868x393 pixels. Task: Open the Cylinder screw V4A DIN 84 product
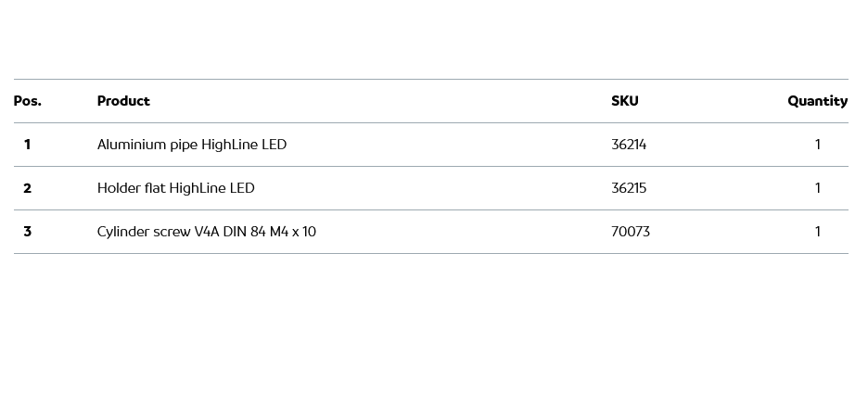point(206,232)
